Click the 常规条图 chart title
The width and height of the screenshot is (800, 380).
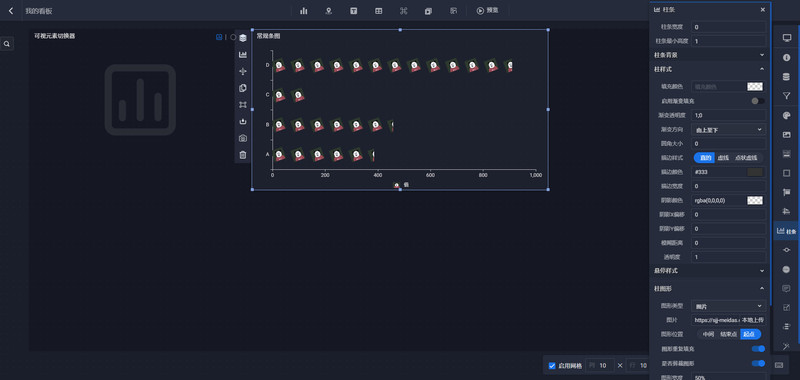268,36
